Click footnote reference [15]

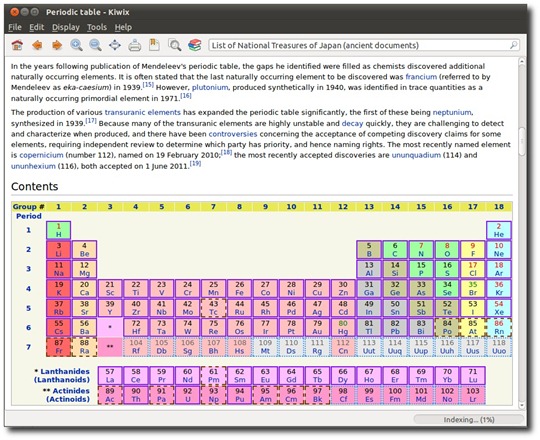148,85
